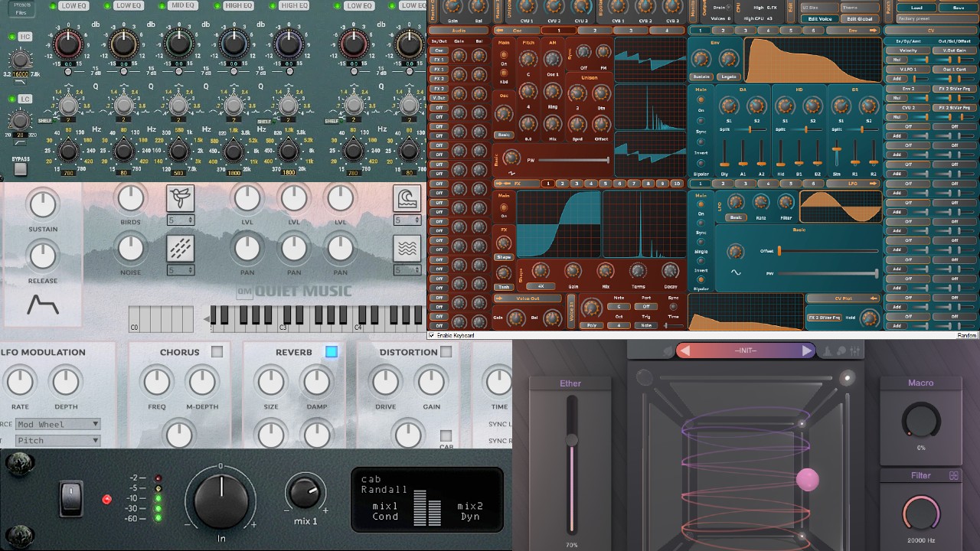
Task: Open the Mod Wheel source dropdown
Action: tap(58, 424)
